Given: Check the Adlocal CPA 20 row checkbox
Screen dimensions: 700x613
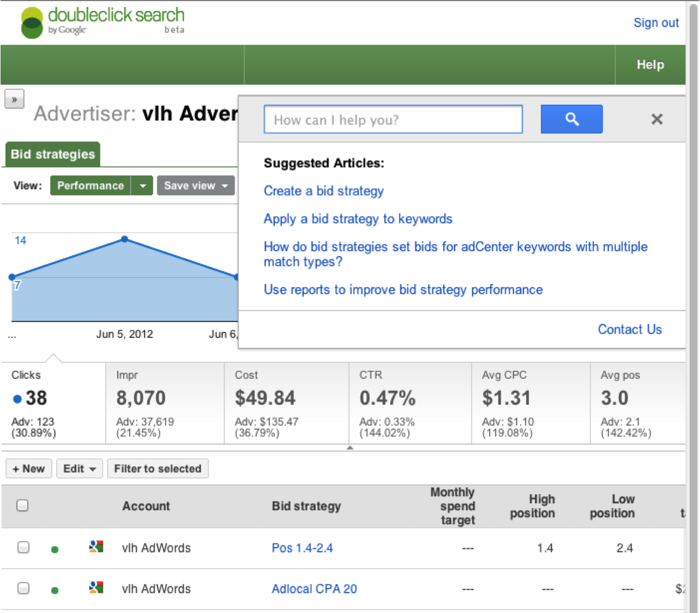Looking at the screenshot, I should click(x=23, y=588).
